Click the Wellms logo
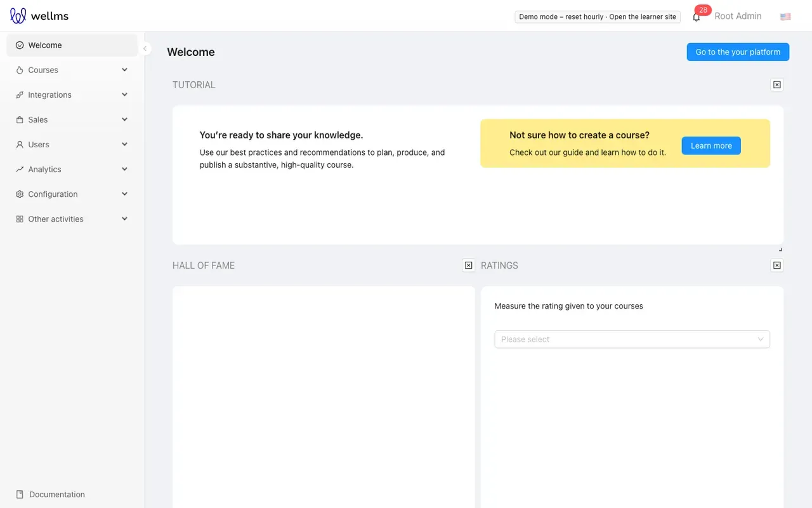The width and height of the screenshot is (812, 508). coord(39,16)
